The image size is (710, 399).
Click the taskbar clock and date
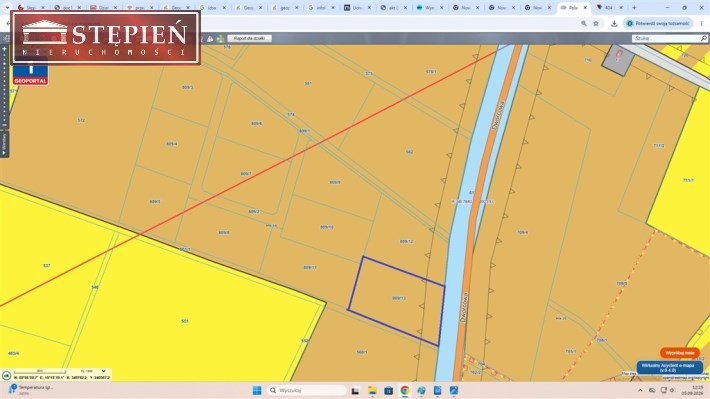692,390
